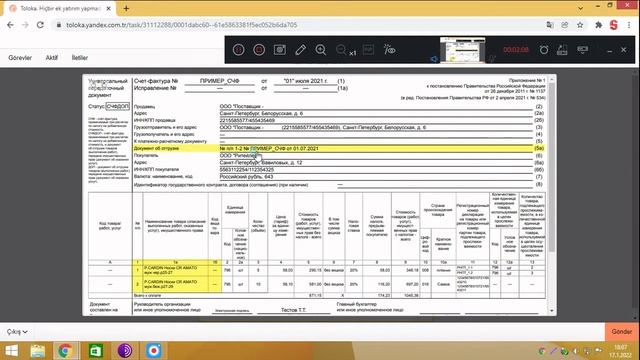Select the pencil annotation tool
This screenshot has width=640, height=360.
coord(300,50)
